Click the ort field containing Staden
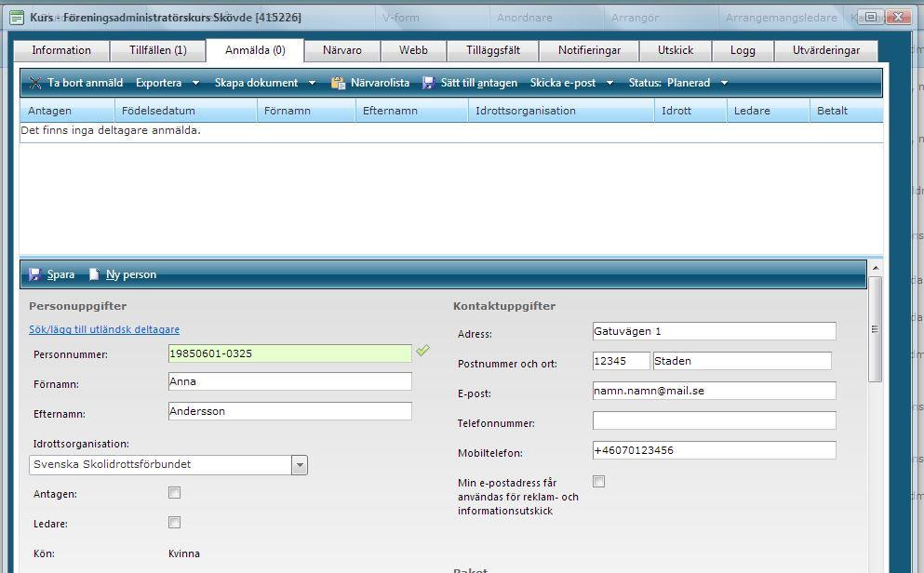Screen dimensions: 924x573 pos(743,361)
